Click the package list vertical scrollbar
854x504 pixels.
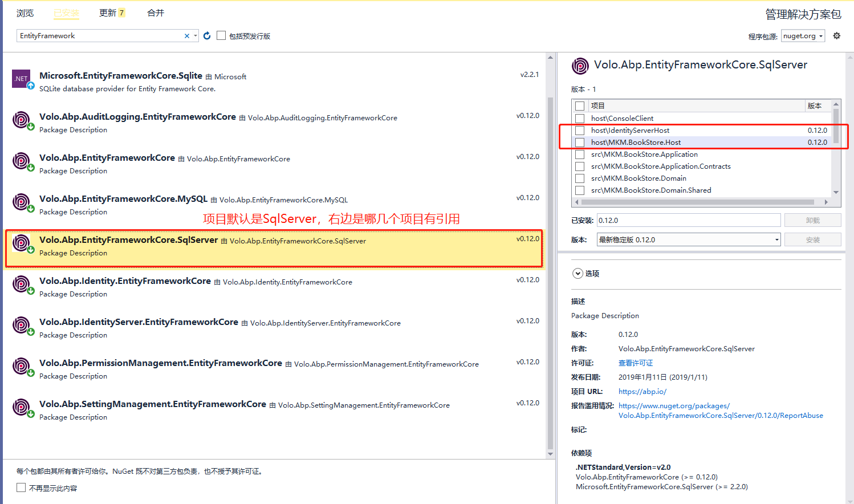click(550, 274)
